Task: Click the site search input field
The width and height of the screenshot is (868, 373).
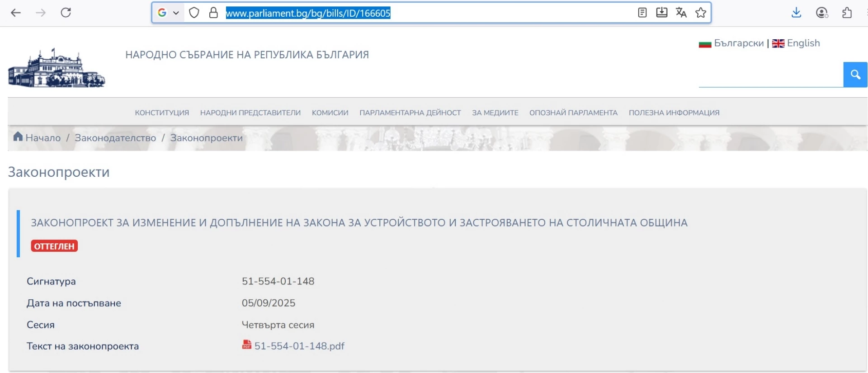Action: point(770,75)
